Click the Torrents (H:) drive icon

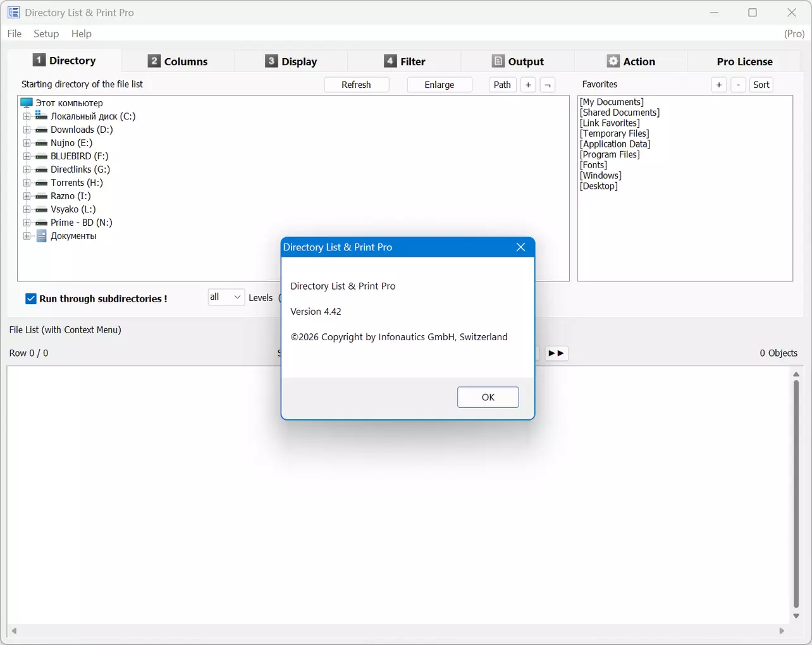42,183
